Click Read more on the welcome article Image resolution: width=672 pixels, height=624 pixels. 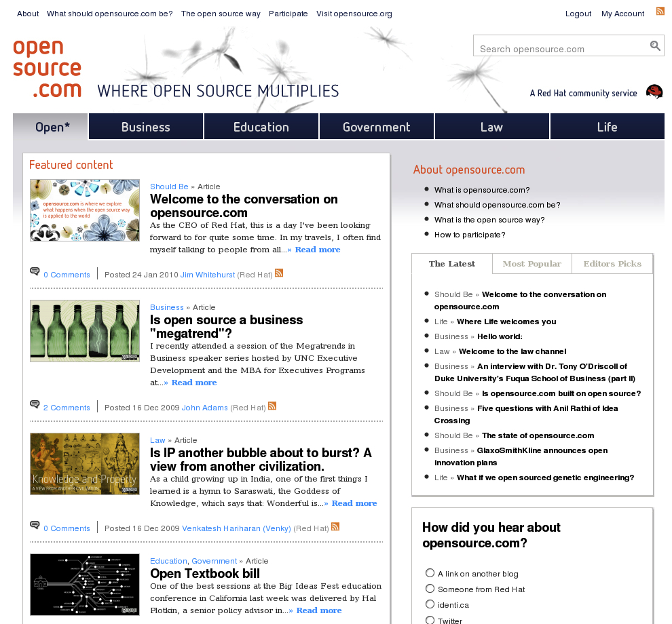coord(317,249)
